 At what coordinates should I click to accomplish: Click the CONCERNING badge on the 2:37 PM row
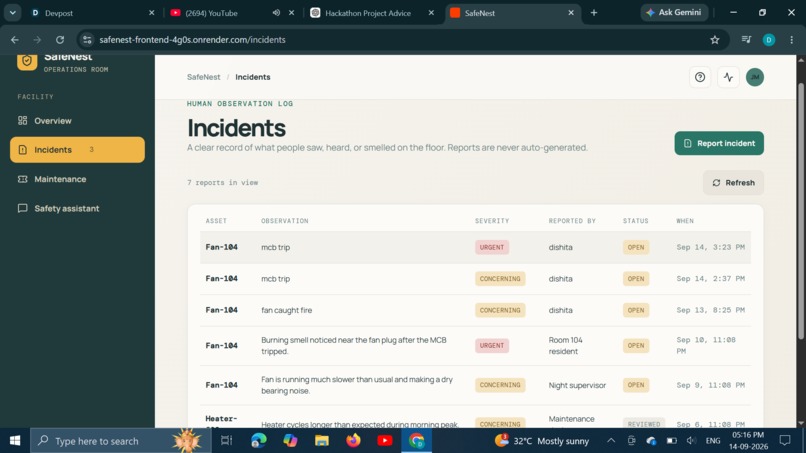click(x=500, y=279)
